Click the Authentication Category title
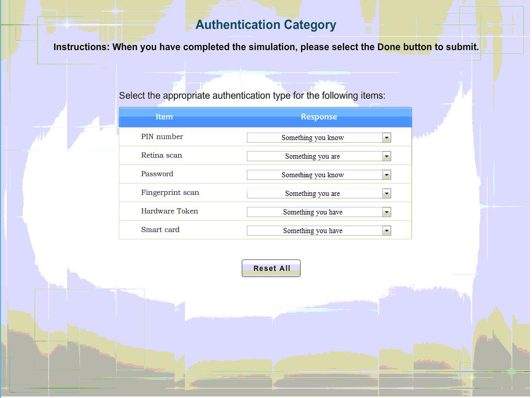The image size is (532, 398). (x=266, y=25)
